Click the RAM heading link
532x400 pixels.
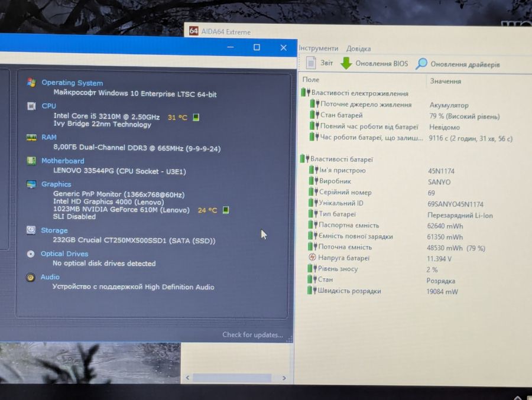point(49,137)
